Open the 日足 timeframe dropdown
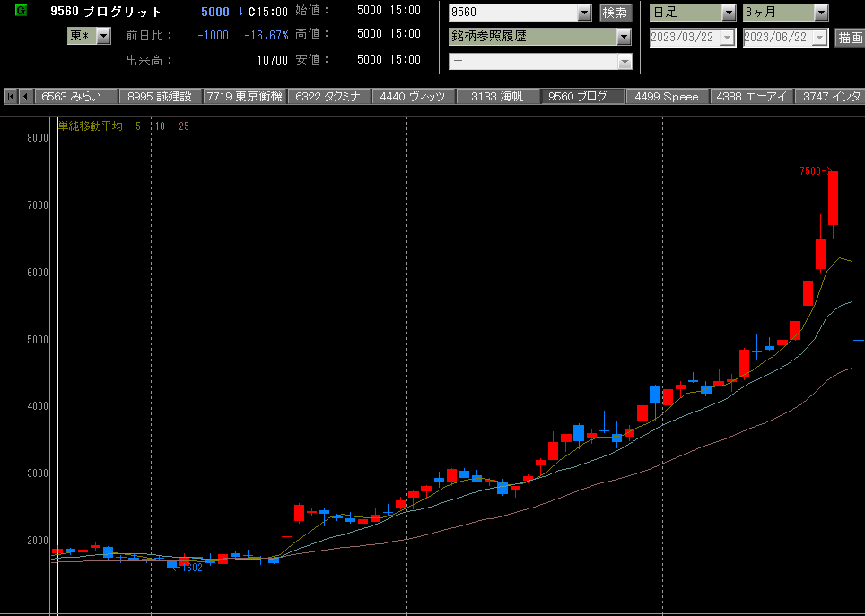Viewport: 865px width, 616px height. pyautogui.click(x=729, y=13)
